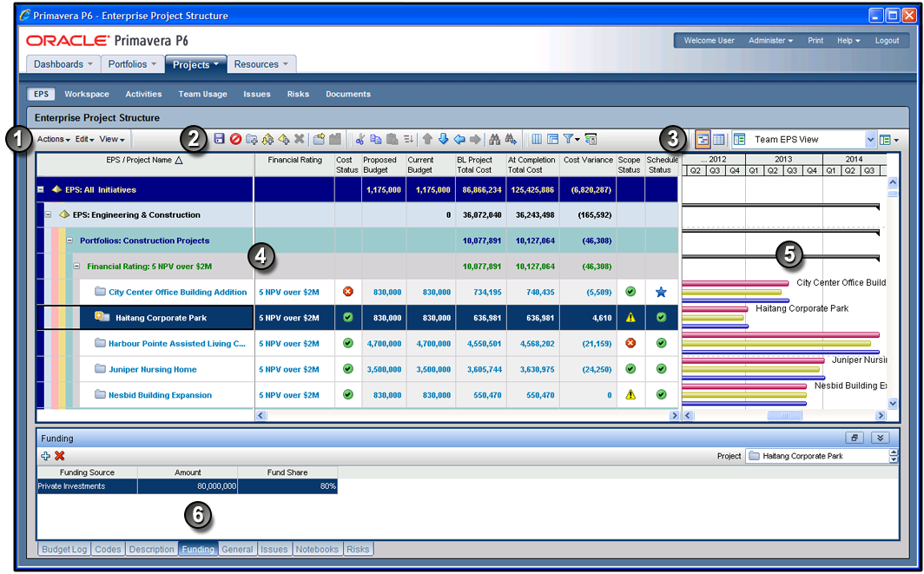
Task: Collapse Portfolios: Construction Projects group
Action: click(69, 241)
